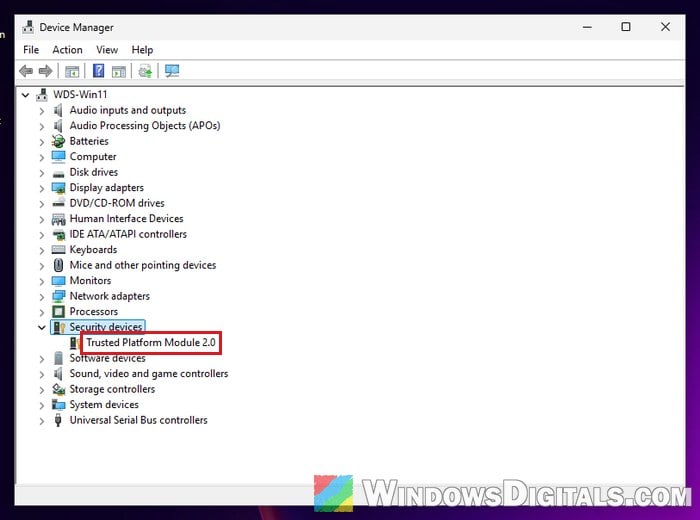The height and width of the screenshot is (520, 700).
Task: Maximize the Device Manager window
Action: [x=626, y=27]
